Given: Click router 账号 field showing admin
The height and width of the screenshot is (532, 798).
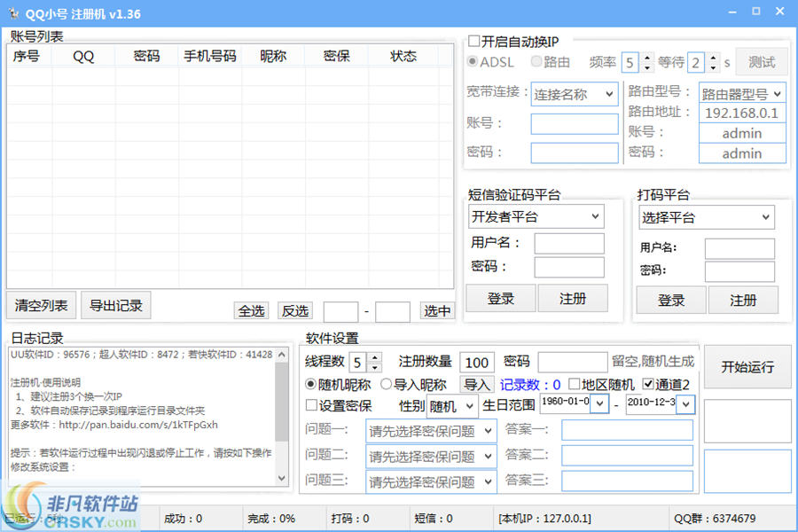Looking at the screenshot, I should [x=742, y=133].
